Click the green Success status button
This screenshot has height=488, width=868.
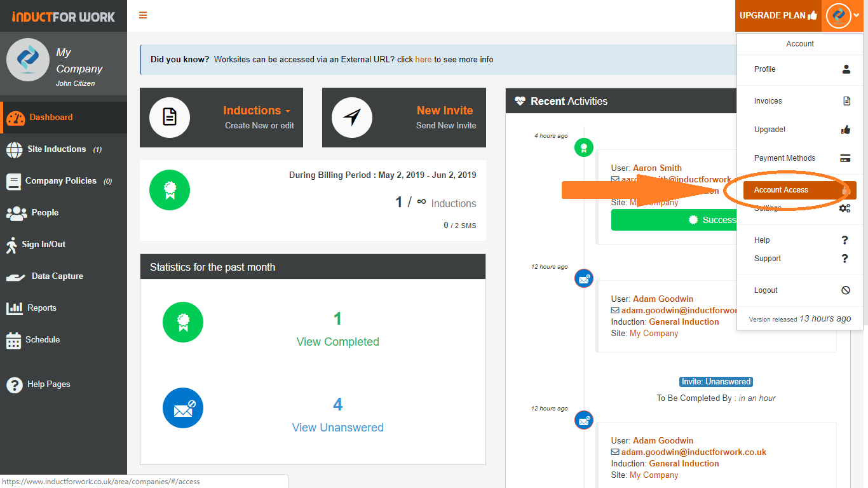pos(674,220)
